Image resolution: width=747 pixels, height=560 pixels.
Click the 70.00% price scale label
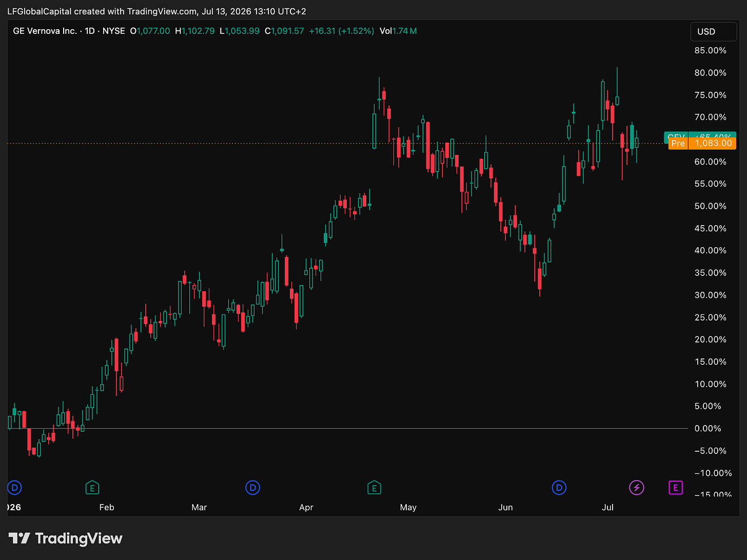pyautogui.click(x=711, y=117)
